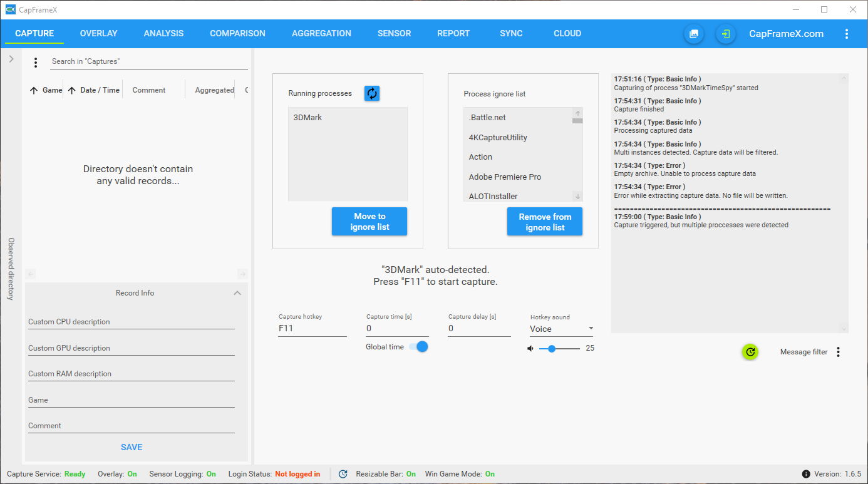Click Not logged in status text

[x=297, y=474]
